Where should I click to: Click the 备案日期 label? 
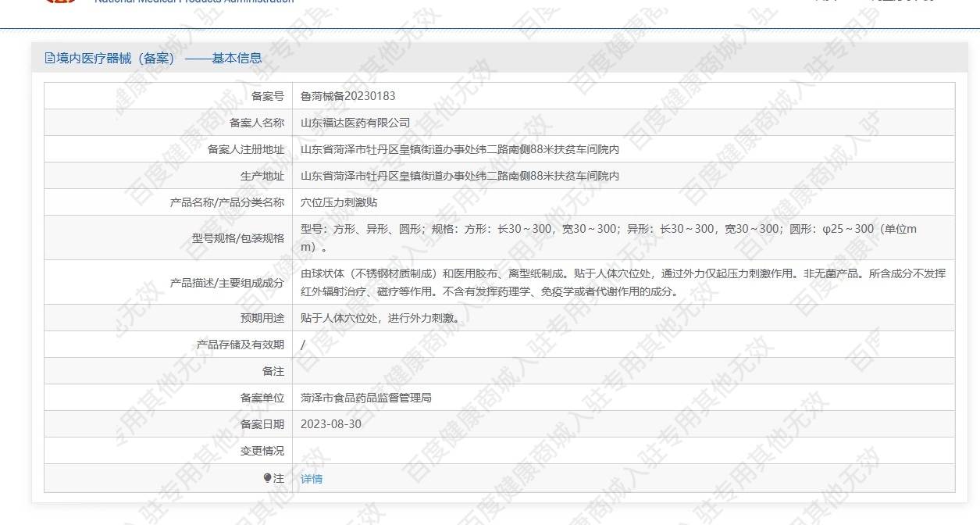pyautogui.click(x=262, y=424)
